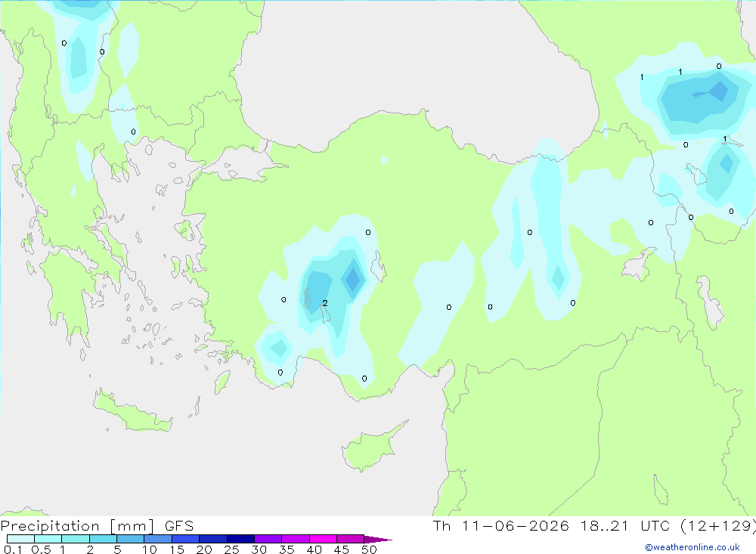Image resolution: width=756 pixels, height=554 pixels.
Task: Choose the 20–25 mm dark blue swatch
Action: tap(213, 539)
